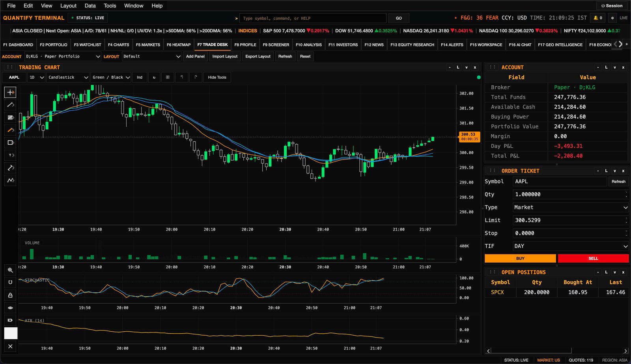Screen dimensions: 631x364
Task: Open the Window menu
Action: [x=134, y=6]
